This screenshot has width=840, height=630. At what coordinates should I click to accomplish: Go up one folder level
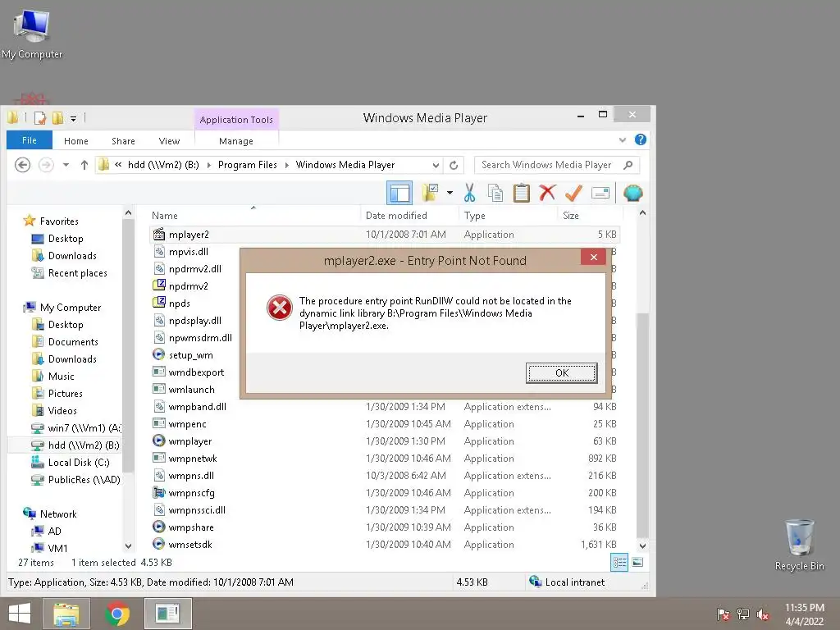tap(84, 165)
